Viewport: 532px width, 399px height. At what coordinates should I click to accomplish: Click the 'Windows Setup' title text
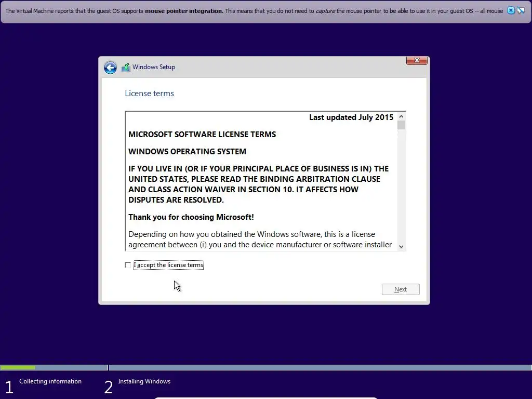pyautogui.click(x=154, y=67)
